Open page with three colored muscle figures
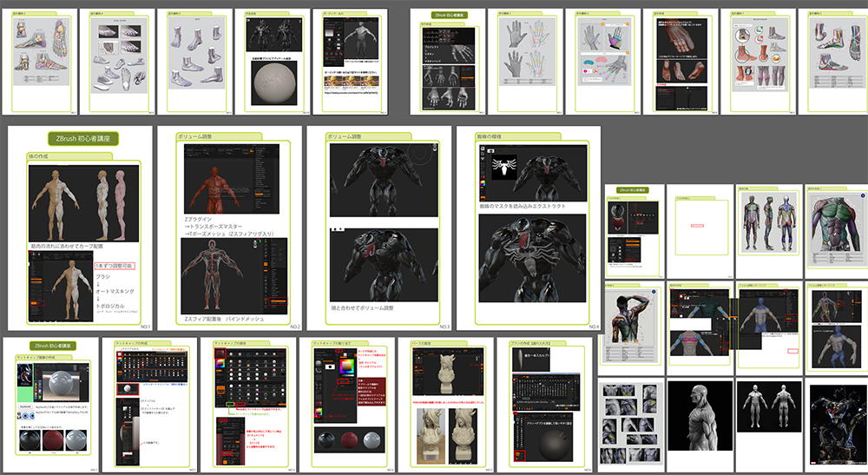 [769, 231]
